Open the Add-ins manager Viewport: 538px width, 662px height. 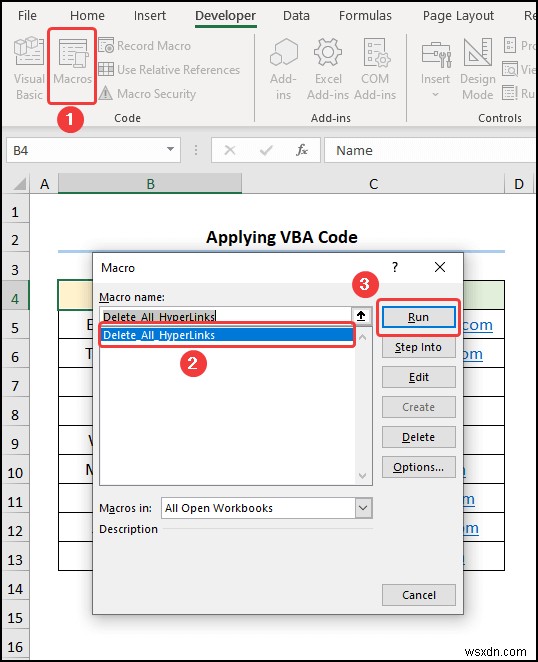click(x=283, y=68)
